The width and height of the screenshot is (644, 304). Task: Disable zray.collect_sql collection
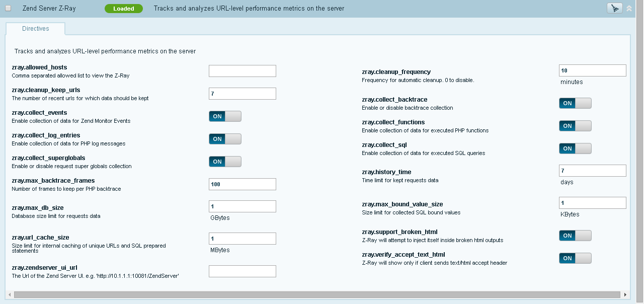(575, 148)
